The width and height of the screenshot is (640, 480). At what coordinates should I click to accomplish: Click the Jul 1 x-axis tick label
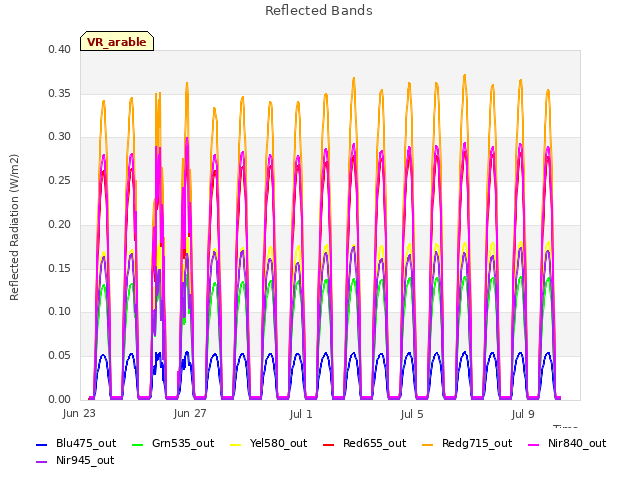[x=301, y=414]
